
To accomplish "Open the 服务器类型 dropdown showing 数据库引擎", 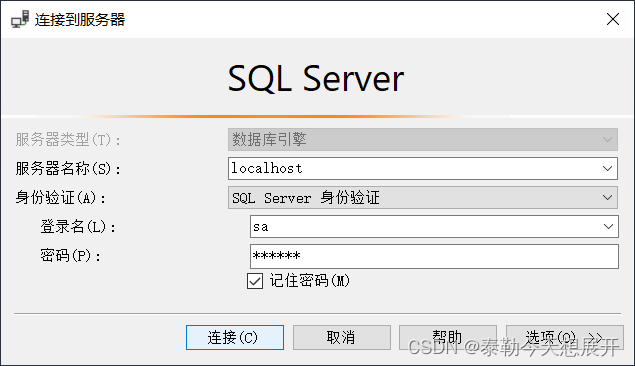I will click(x=423, y=140).
